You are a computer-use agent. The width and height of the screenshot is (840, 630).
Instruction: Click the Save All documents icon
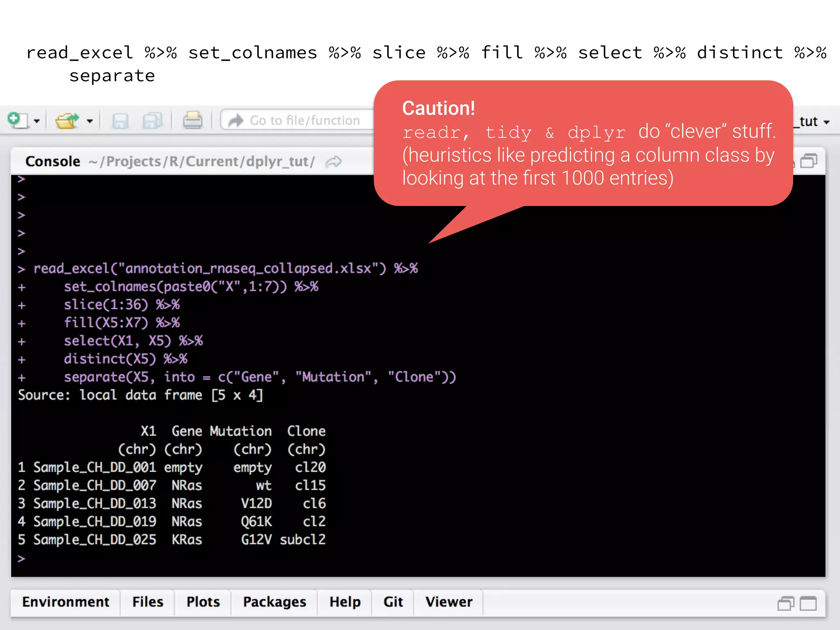(153, 121)
